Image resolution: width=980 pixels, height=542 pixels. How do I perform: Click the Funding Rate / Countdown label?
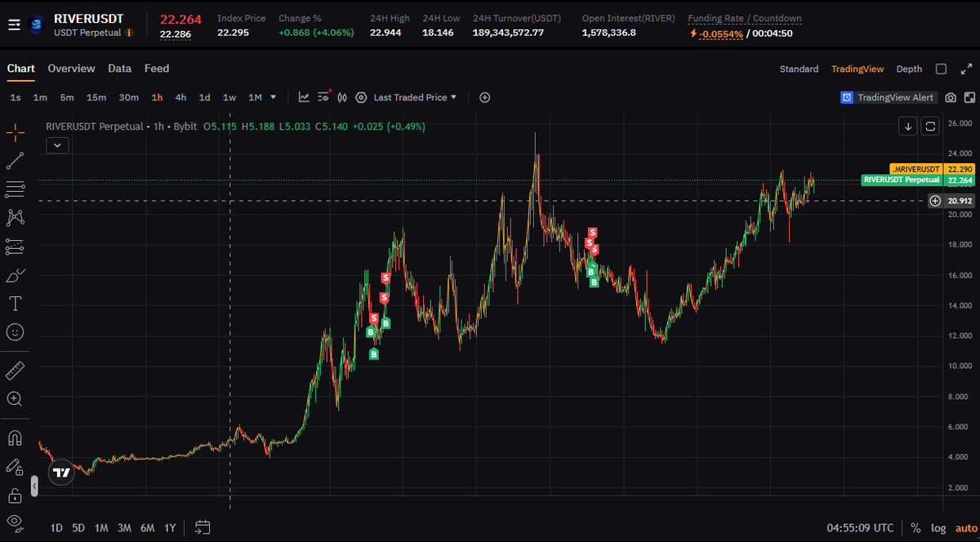[x=745, y=18]
